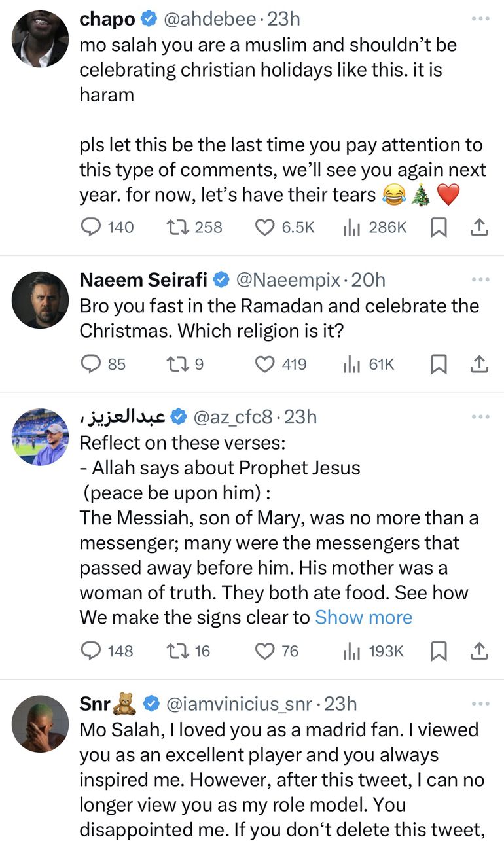This screenshot has height=841, width=504.
Task: Like chapo's tweet with 6.5K likes
Action: tap(264, 227)
